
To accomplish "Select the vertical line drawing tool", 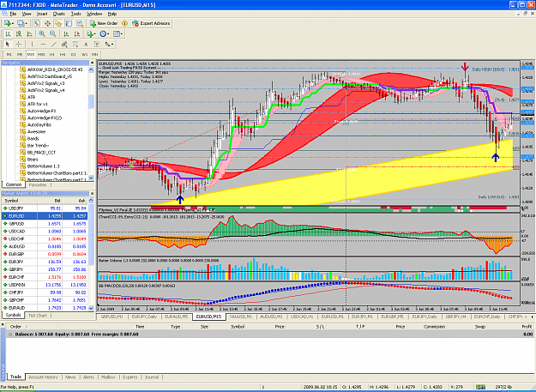I will pos(32,44).
